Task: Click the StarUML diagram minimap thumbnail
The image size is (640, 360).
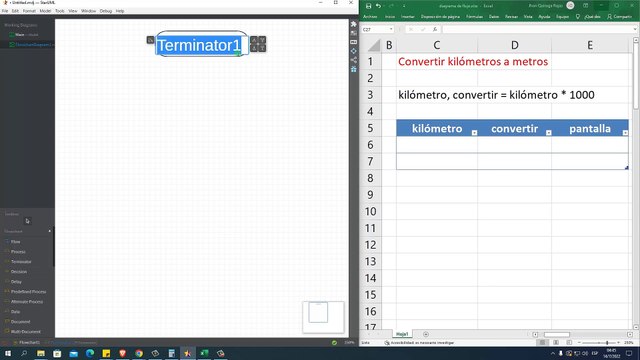Action: click(x=323, y=317)
